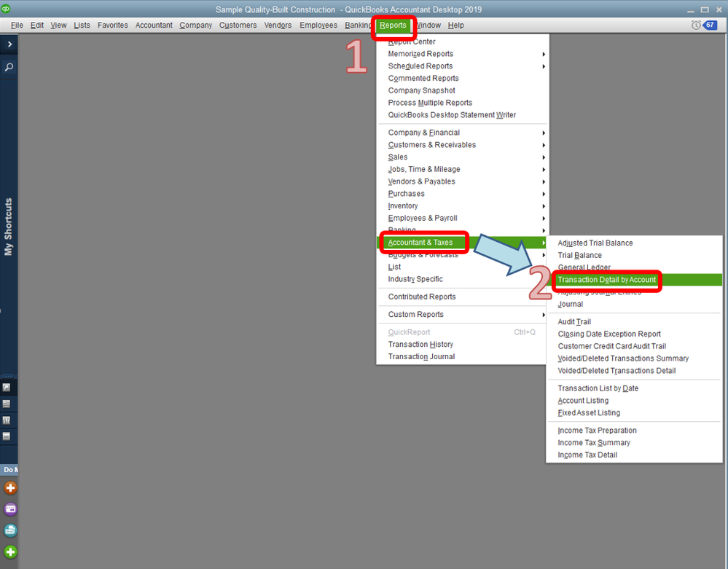Open the Help menu
This screenshot has width=728, height=569.
pos(455,25)
